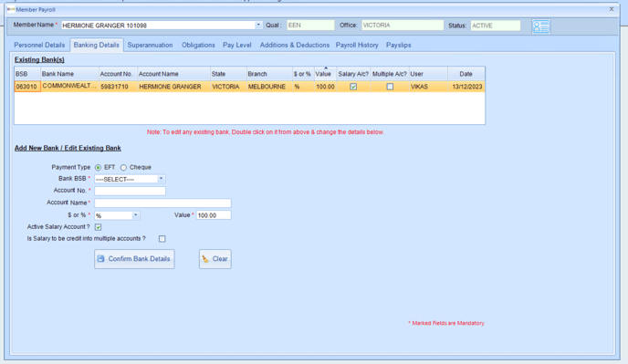The height and width of the screenshot is (364, 628).
Task: Click the Branch column header
Action: tap(269, 74)
